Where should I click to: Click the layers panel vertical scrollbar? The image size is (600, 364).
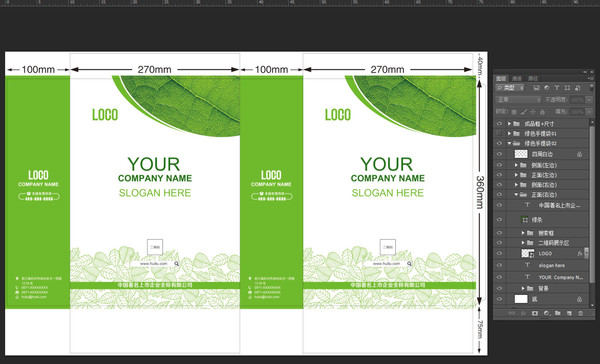[x=592, y=203]
